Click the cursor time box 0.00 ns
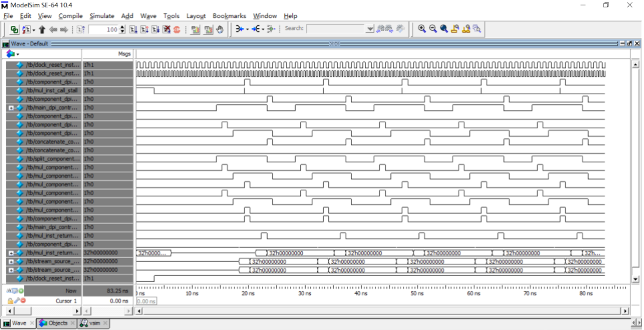The height and width of the screenshot is (330, 644). coord(146,301)
